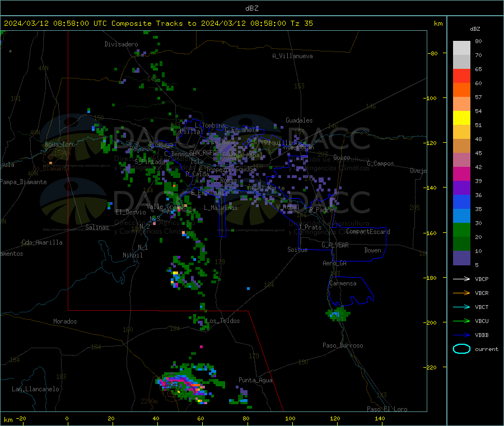Click the 'Paso_Barroso' map label

pos(343,345)
